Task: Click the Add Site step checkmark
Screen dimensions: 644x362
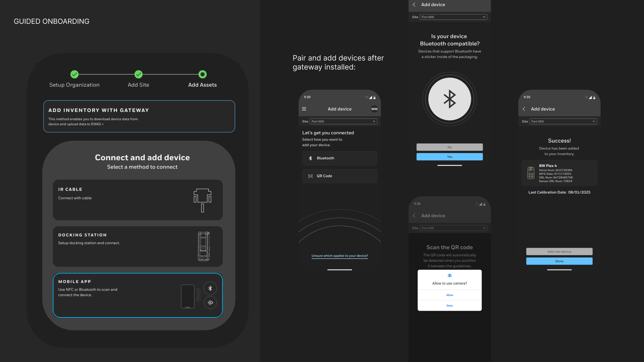Action: pos(139,74)
